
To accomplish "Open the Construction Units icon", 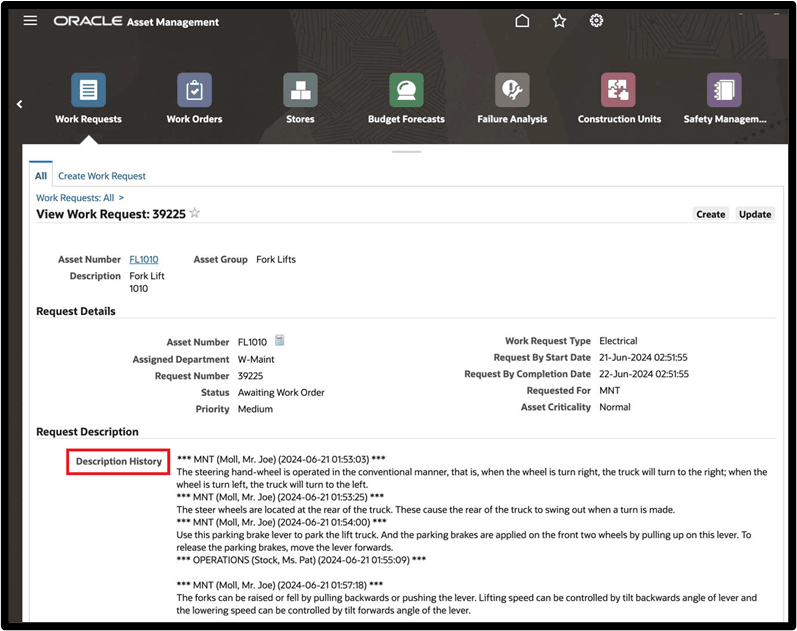I will [618, 90].
